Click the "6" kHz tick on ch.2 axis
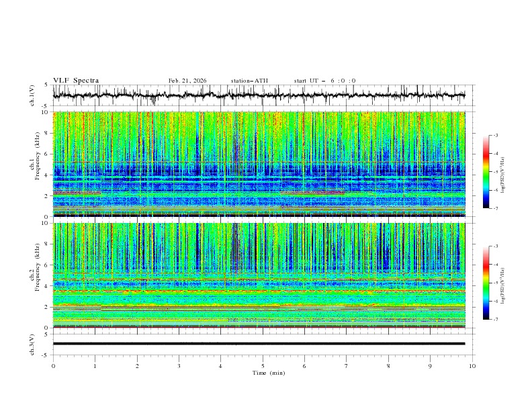Image resolution: width=532 pixels, height=411 pixels. click(47, 265)
